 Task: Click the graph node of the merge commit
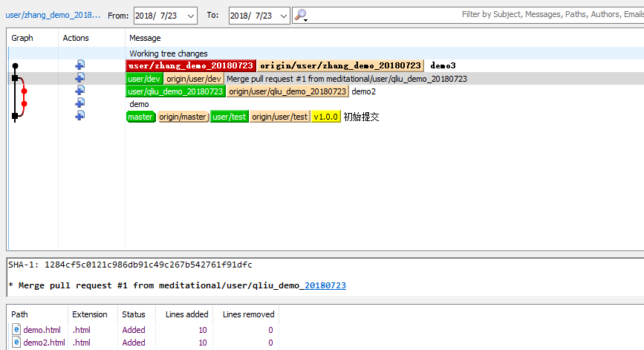click(15, 78)
